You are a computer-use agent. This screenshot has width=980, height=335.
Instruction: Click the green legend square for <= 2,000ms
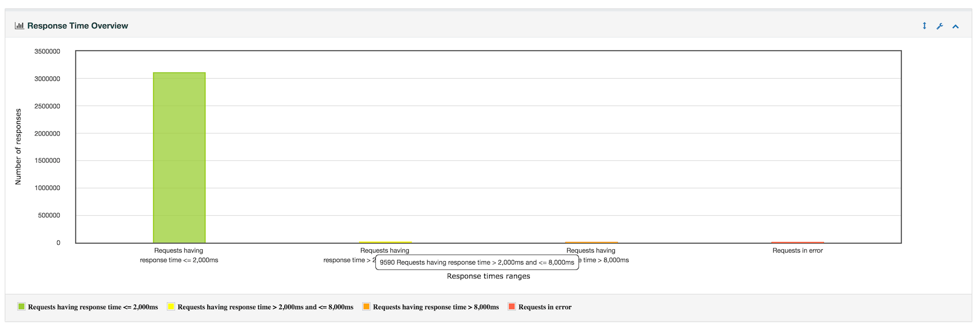click(x=21, y=306)
